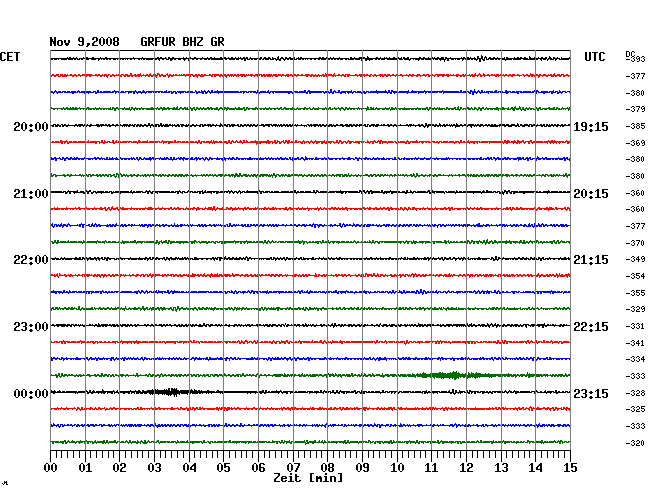Click the 21:15 UTC time label

pyautogui.click(x=591, y=260)
